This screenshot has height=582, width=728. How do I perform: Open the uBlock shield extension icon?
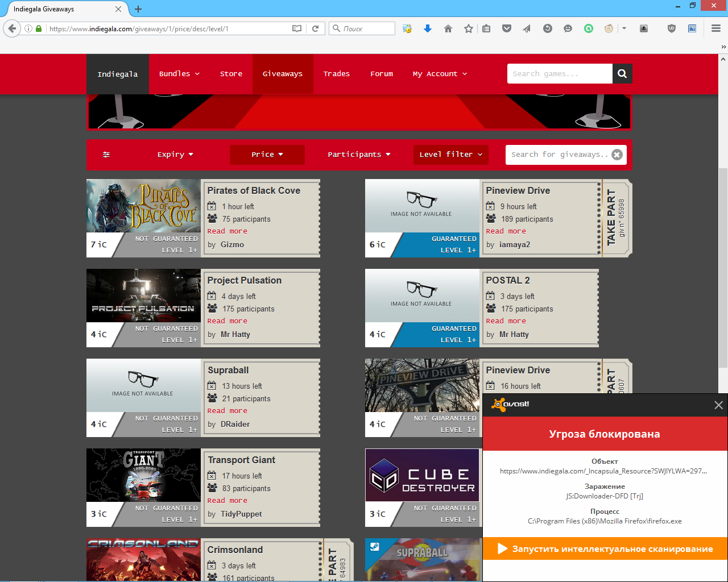click(672, 28)
